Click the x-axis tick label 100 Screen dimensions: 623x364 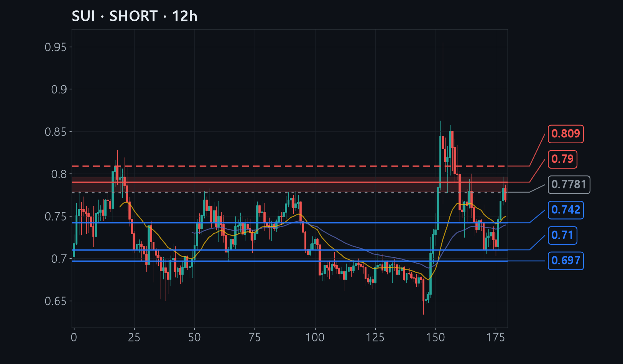click(x=315, y=338)
